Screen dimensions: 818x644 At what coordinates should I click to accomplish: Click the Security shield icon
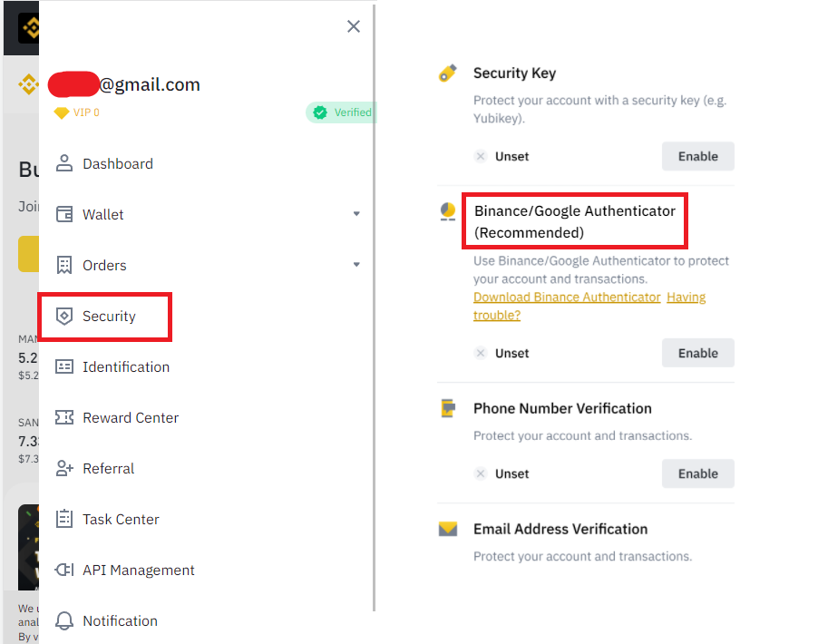pyautogui.click(x=64, y=316)
